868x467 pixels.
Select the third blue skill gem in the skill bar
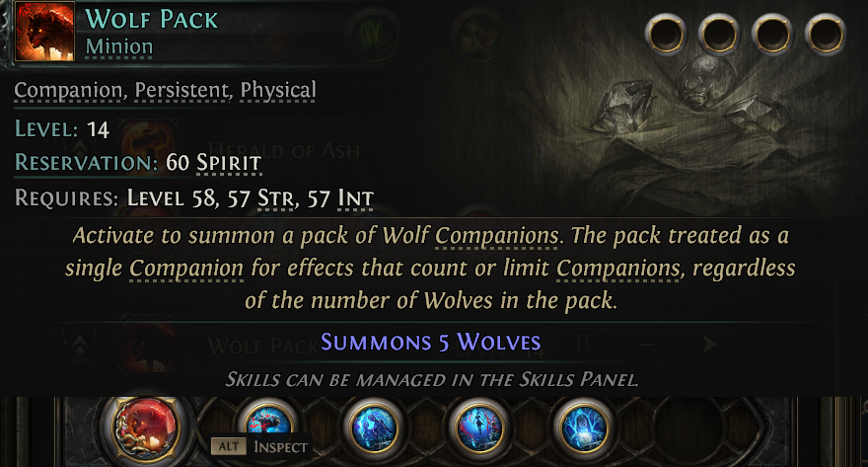(x=478, y=428)
